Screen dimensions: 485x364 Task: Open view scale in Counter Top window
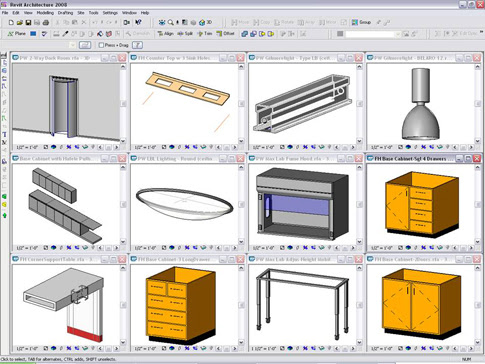pos(146,147)
